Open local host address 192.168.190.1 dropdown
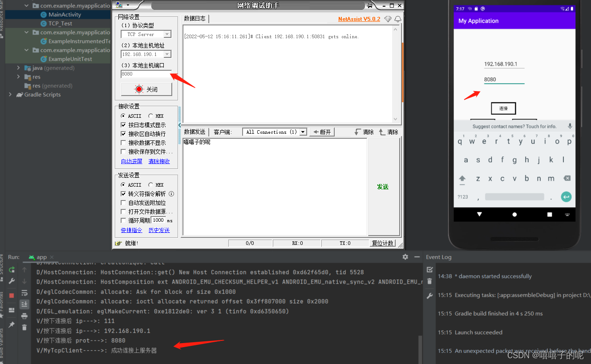Viewport: 591px width, 364px height. tap(167, 54)
